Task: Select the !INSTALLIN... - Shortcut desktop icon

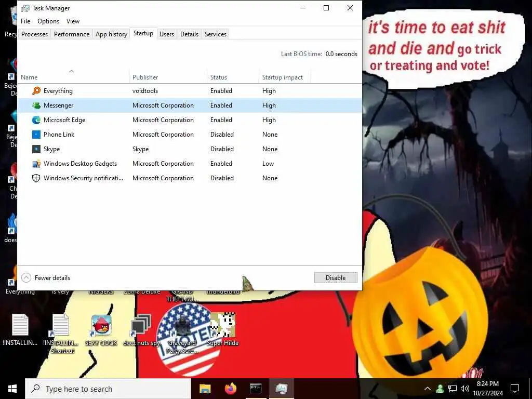Action: pos(61,334)
